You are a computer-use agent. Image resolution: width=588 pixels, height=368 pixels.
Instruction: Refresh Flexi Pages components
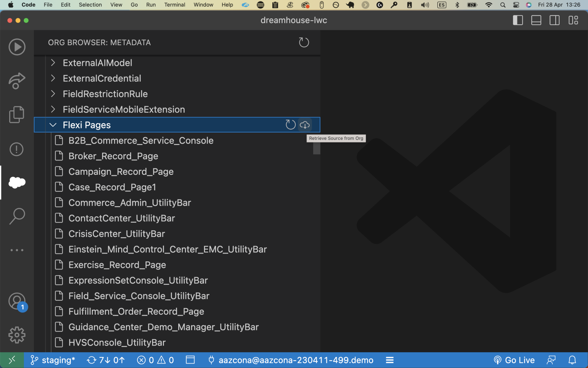pos(290,125)
